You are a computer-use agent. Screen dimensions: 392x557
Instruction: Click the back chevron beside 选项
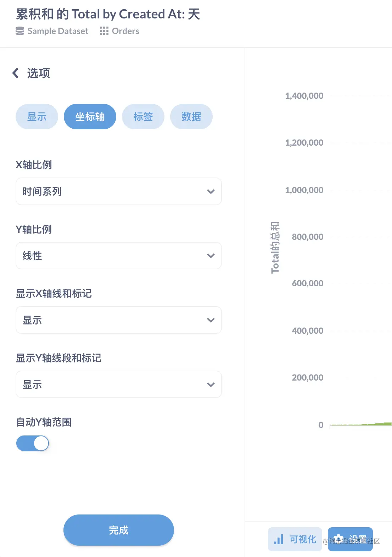pos(16,73)
